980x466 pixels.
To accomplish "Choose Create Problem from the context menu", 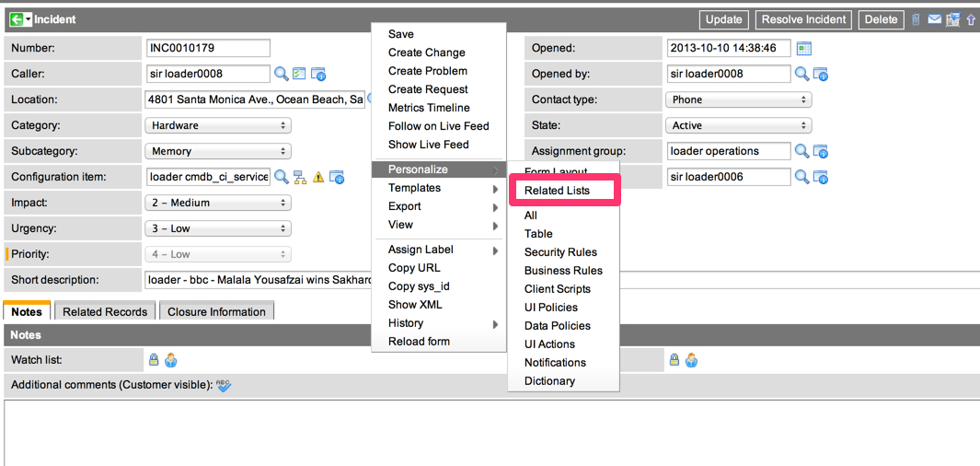I will click(x=427, y=71).
